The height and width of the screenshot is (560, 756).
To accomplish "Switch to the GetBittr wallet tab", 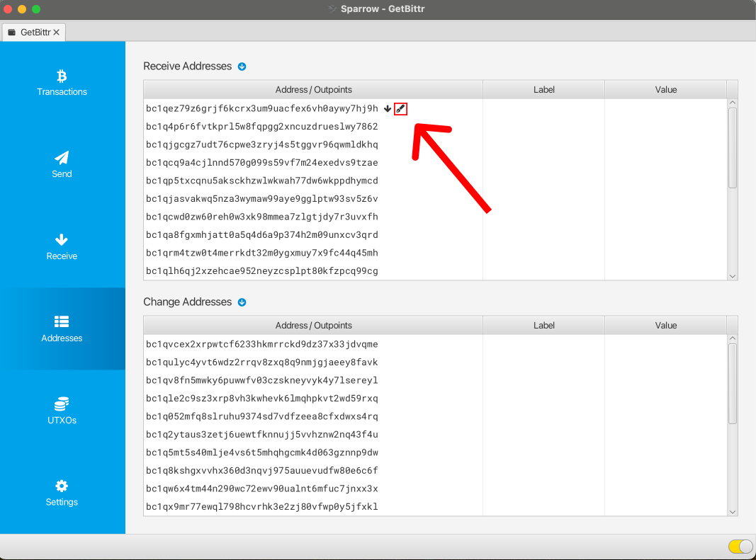I will coord(30,33).
